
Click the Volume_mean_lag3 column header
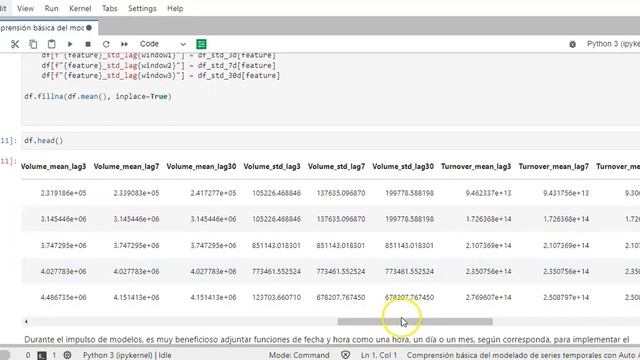coord(53,167)
